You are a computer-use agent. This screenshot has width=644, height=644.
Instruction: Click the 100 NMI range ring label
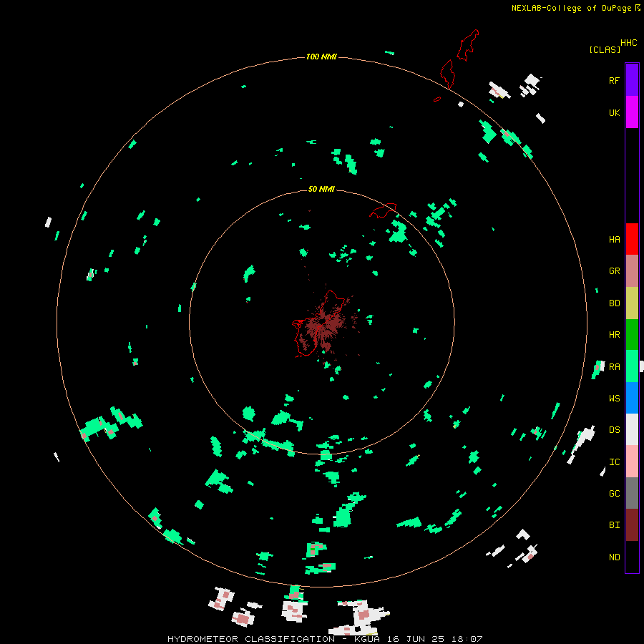pos(321,57)
